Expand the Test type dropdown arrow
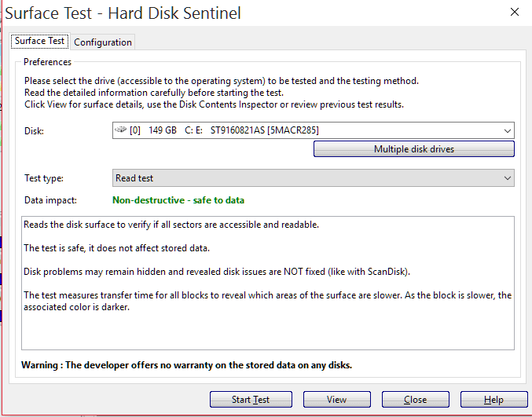This screenshot has height=417, width=532. pos(507,178)
